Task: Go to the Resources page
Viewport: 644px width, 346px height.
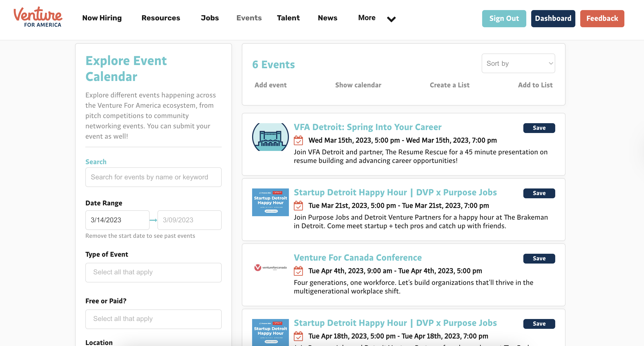Action: [161, 18]
